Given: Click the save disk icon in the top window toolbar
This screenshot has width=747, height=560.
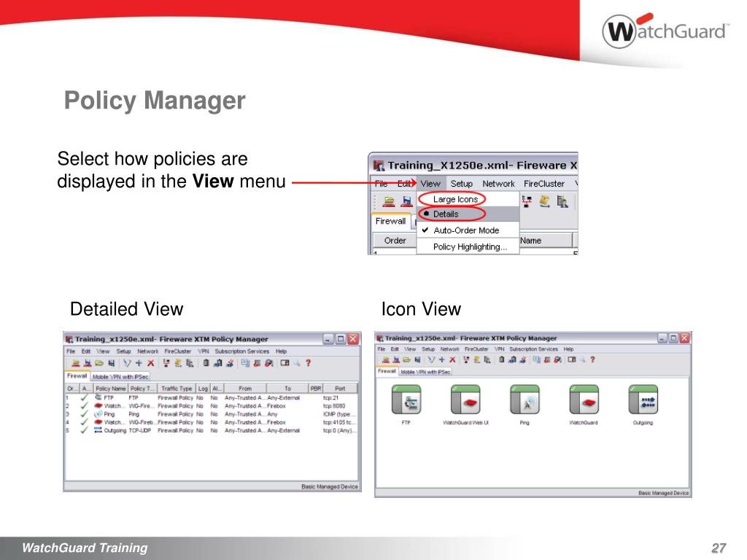Looking at the screenshot, I should [x=407, y=201].
